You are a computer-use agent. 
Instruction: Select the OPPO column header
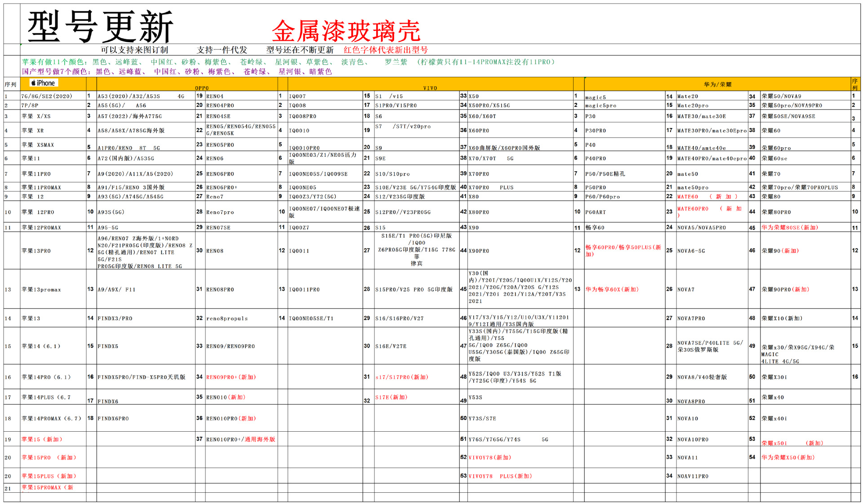(x=202, y=88)
